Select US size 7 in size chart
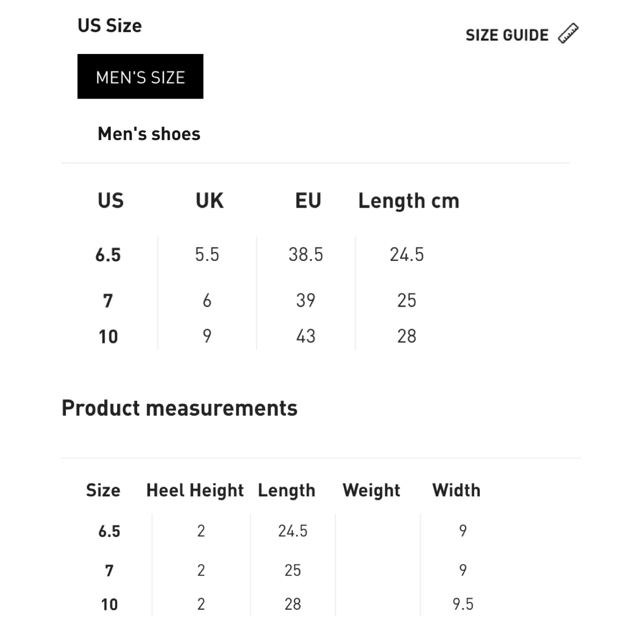Viewport: 644px width, 644px height. 108,301
